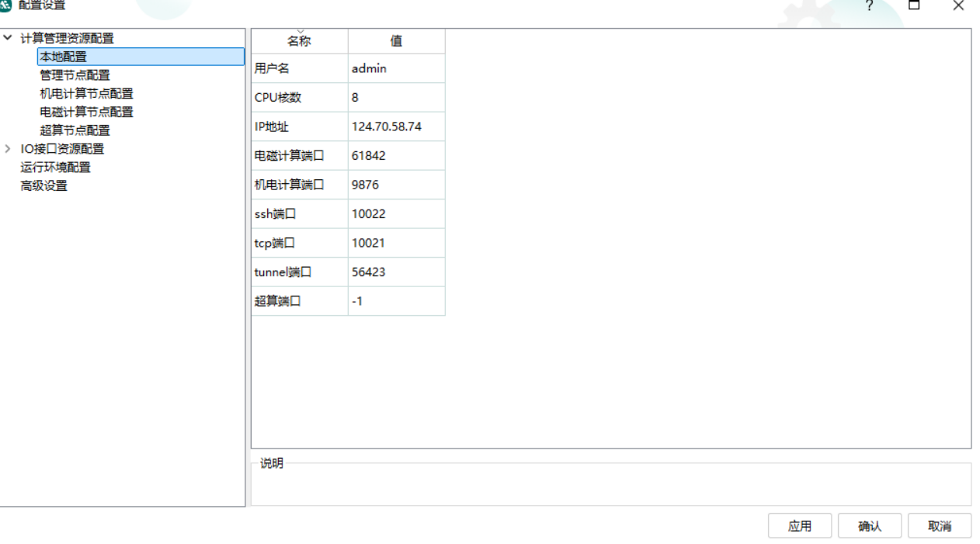Click the 取消 button
This screenshot has width=980, height=544.
tap(939, 526)
